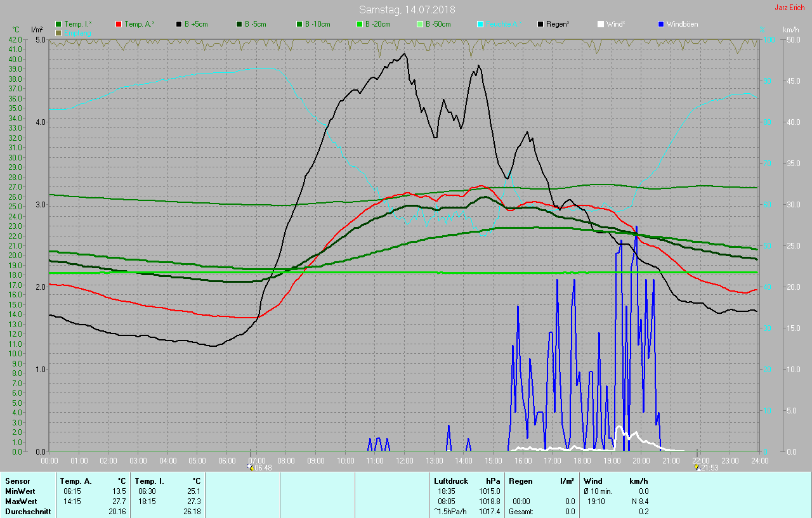Screen dimensions: 812x518
Task: Click the olive legend swatch under Temp. I.*
Action: 58,32
